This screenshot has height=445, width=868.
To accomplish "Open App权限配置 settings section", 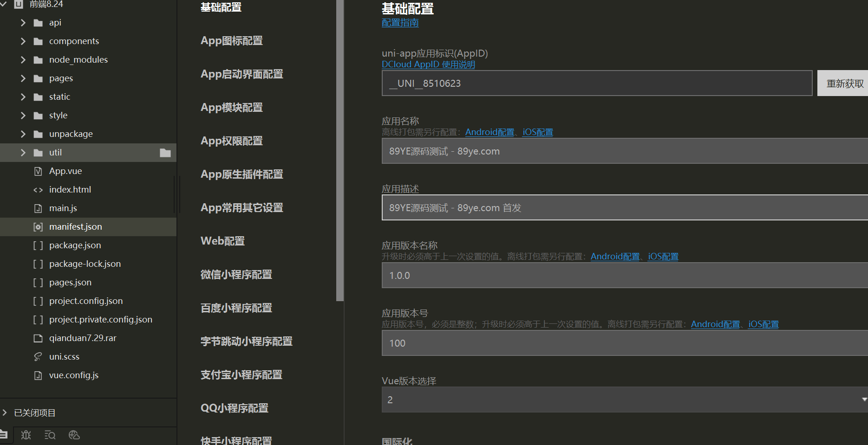I will pyautogui.click(x=231, y=141).
